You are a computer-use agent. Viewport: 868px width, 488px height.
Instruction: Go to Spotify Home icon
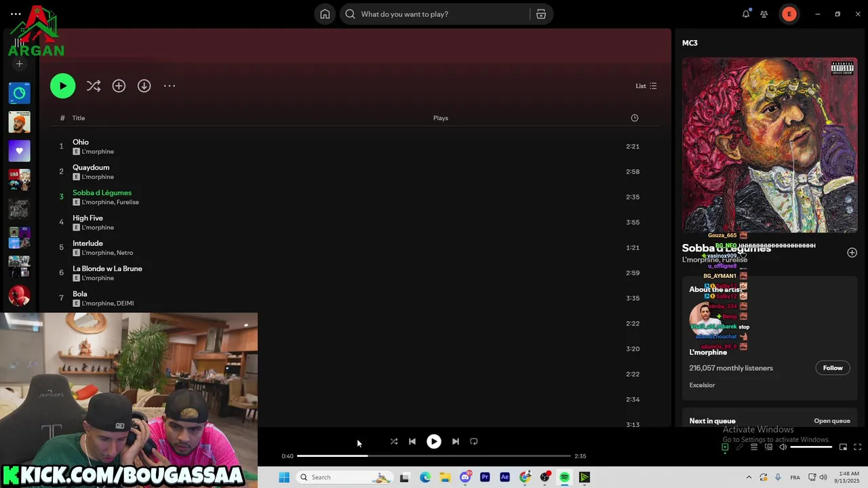point(325,14)
